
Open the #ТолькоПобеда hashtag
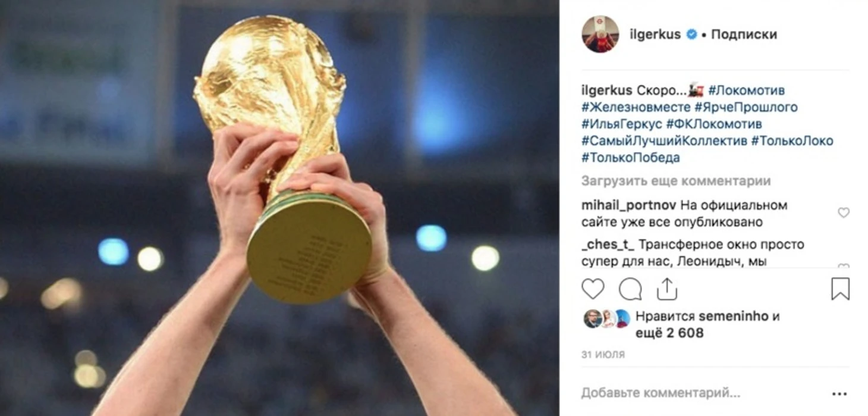[x=631, y=158]
